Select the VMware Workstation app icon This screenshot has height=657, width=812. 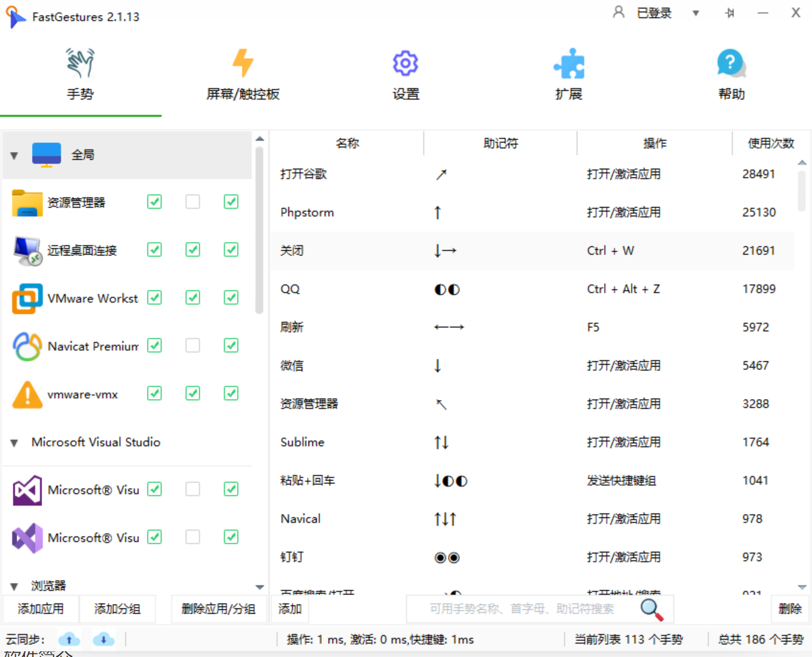tap(27, 298)
